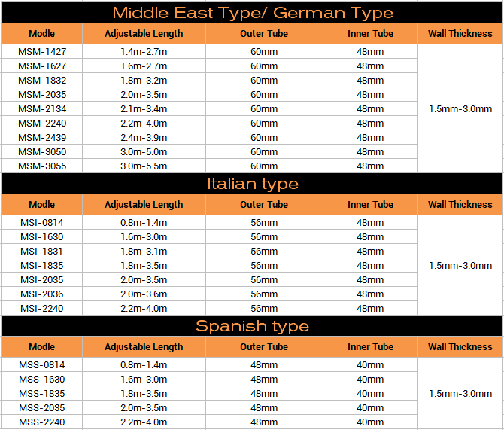Click the MSI-1831 model cell
504x430 pixels.
click(42, 252)
